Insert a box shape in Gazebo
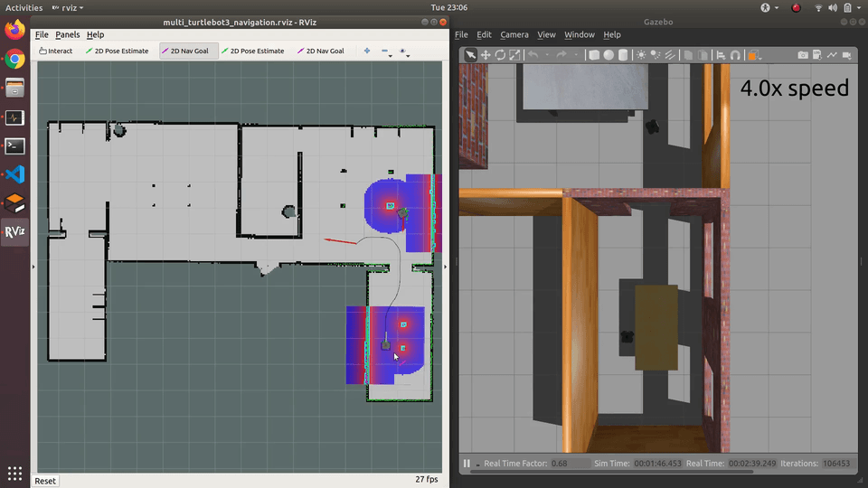868x488 pixels. 594,55
